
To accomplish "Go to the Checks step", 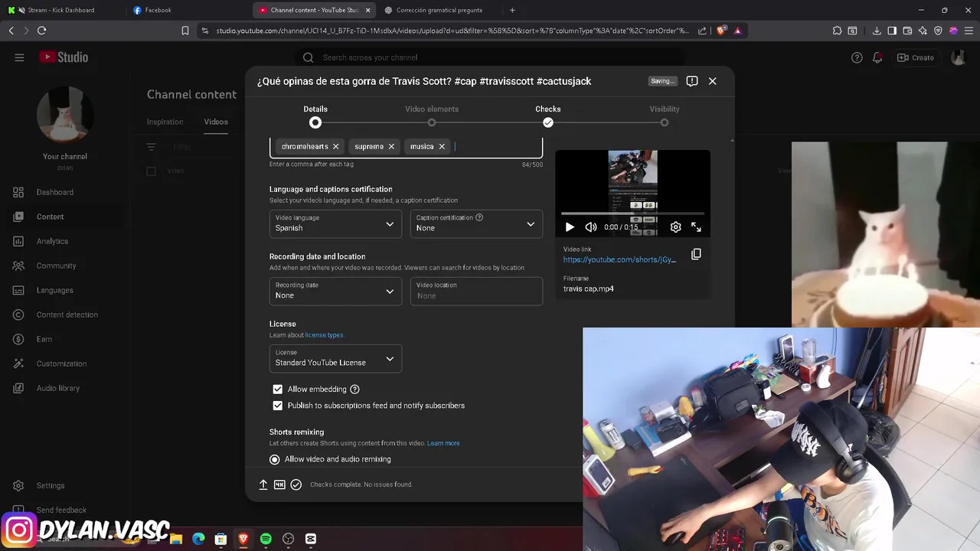I will [x=548, y=116].
